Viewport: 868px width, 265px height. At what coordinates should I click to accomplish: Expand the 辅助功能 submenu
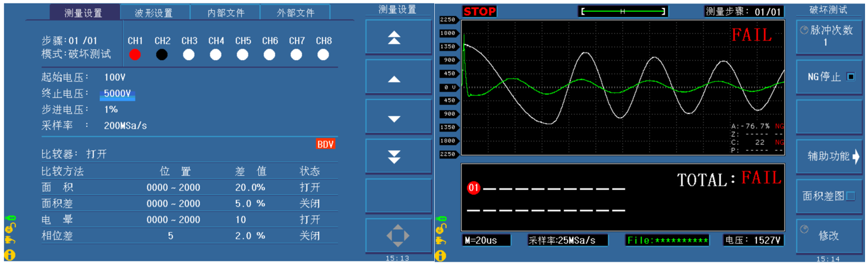pyautogui.click(x=828, y=157)
